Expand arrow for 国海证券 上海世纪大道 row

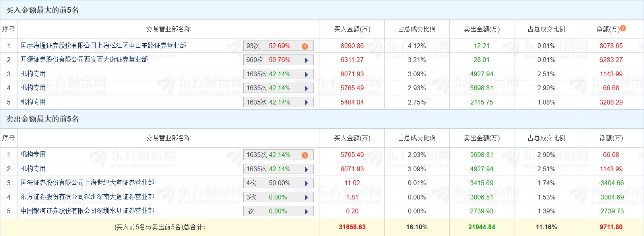pos(306,184)
